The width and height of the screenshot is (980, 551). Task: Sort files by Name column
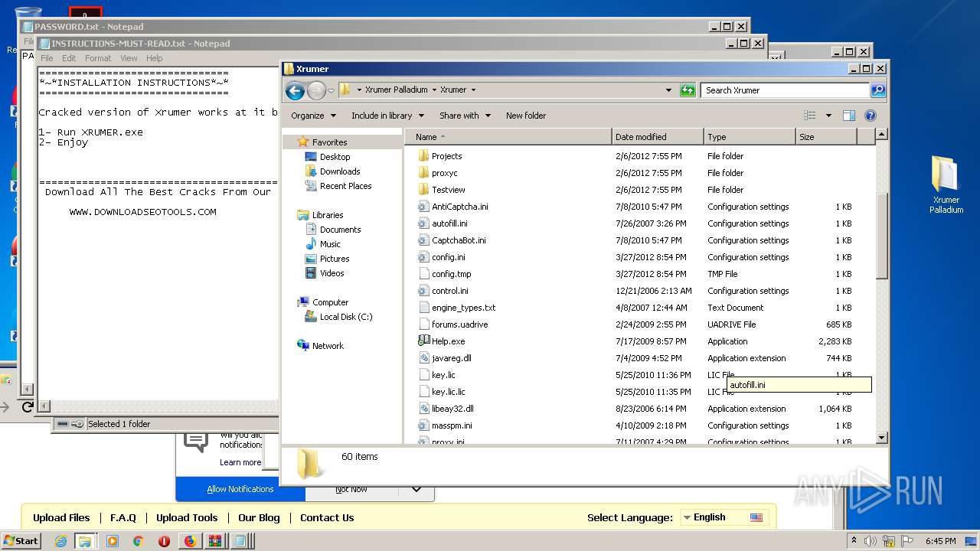(x=508, y=137)
